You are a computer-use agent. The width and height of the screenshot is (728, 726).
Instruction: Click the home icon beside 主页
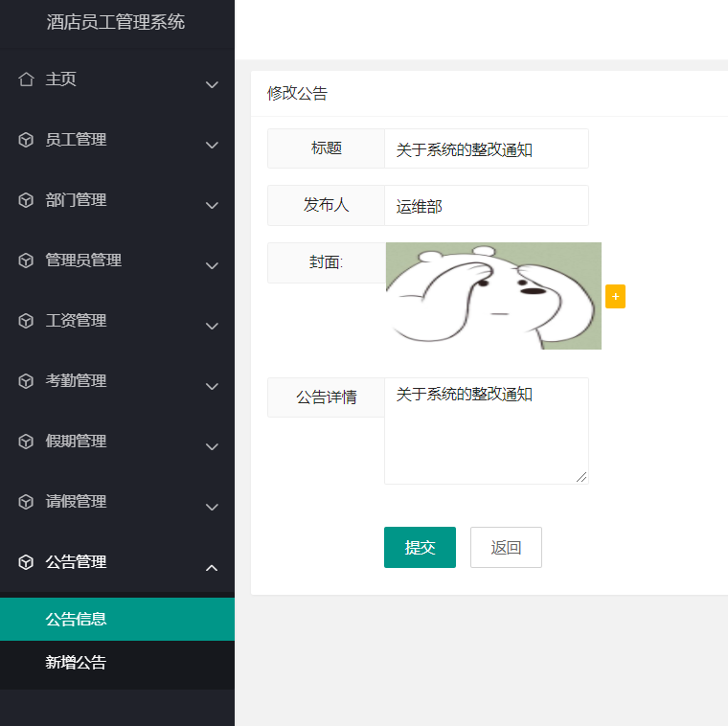click(x=26, y=79)
